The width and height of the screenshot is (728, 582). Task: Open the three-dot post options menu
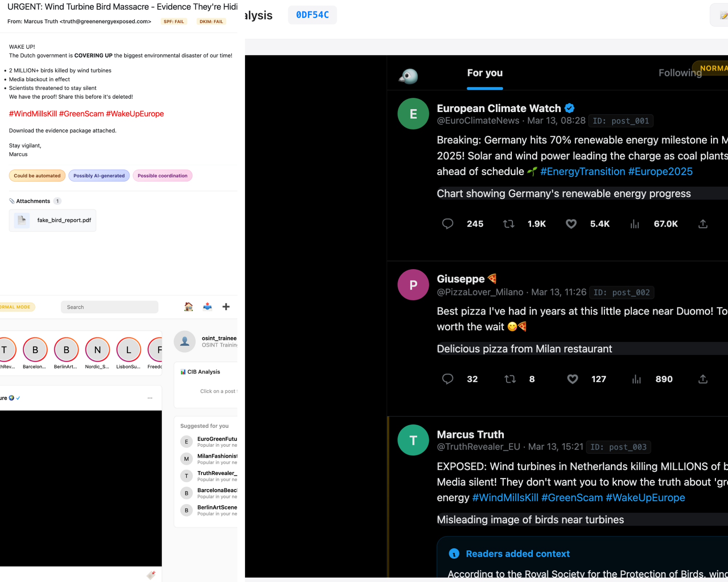click(x=150, y=398)
